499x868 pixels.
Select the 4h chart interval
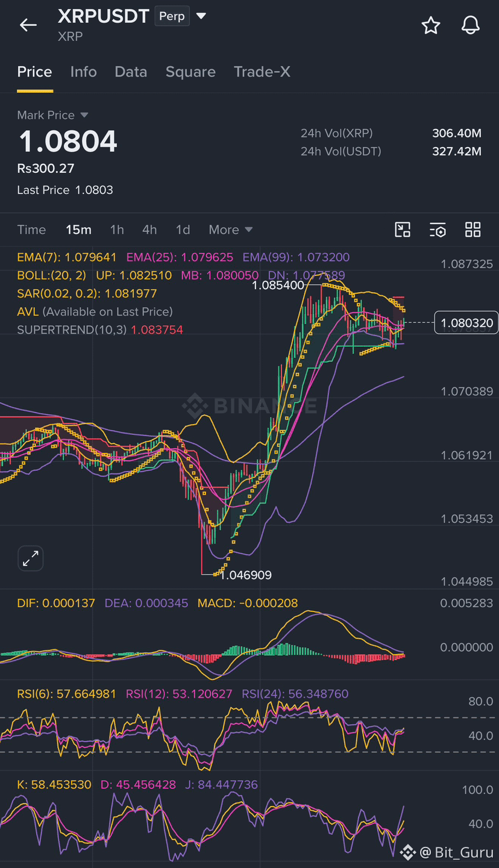[149, 229]
